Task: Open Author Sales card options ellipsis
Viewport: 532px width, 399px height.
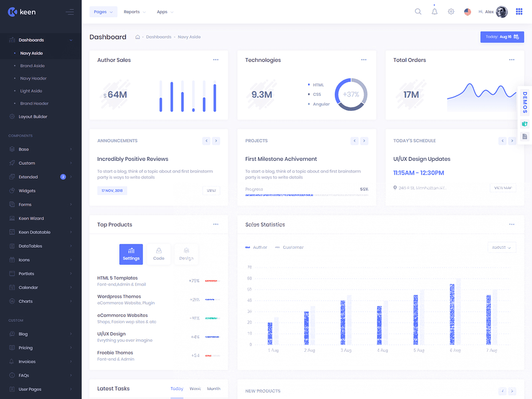Action: 215,60
